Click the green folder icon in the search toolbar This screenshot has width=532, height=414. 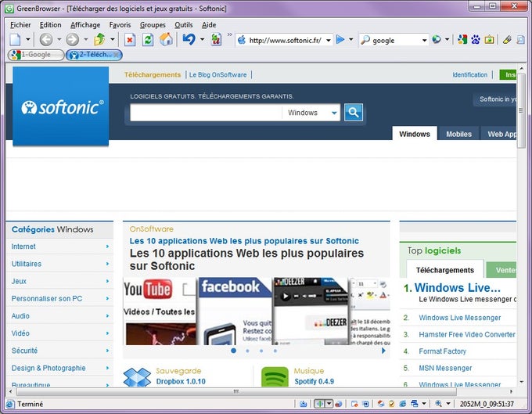[x=489, y=40]
